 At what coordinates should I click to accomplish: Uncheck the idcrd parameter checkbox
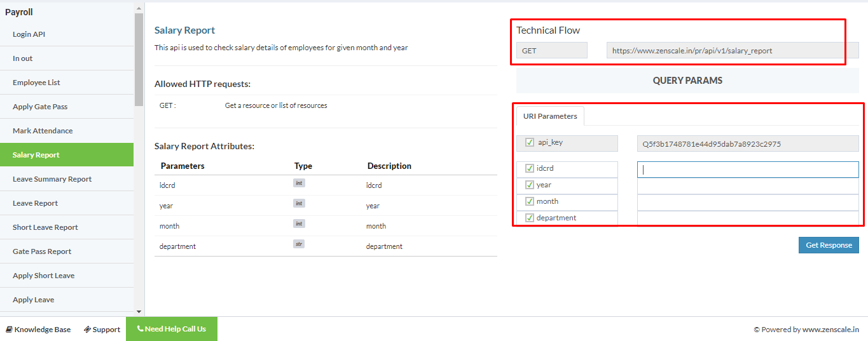click(x=530, y=169)
